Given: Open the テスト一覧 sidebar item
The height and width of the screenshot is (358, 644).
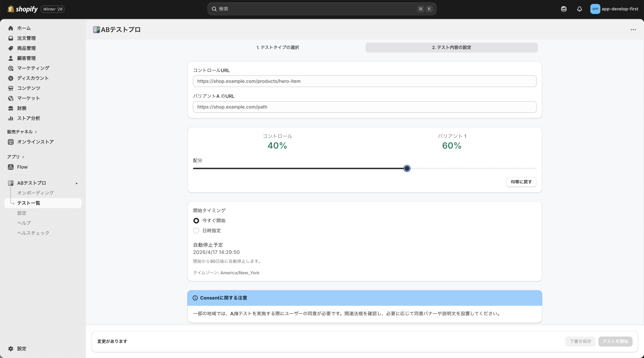Looking at the screenshot, I should coord(29,203).
